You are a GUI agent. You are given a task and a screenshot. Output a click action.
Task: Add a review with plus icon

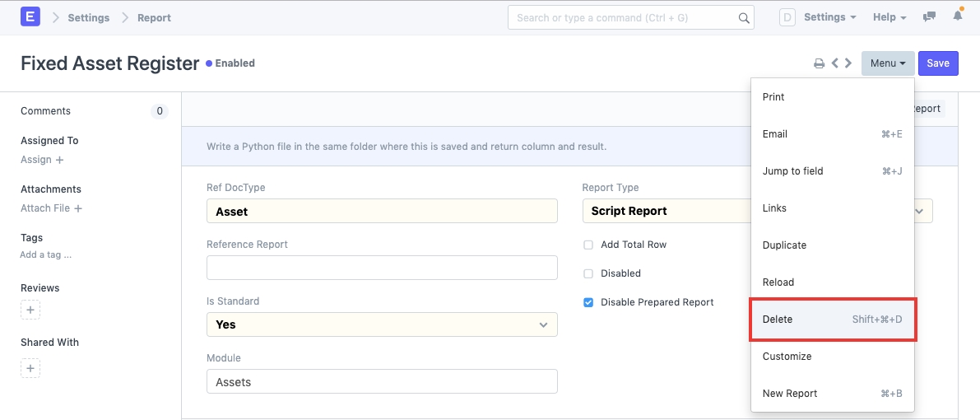click(30, 310)
